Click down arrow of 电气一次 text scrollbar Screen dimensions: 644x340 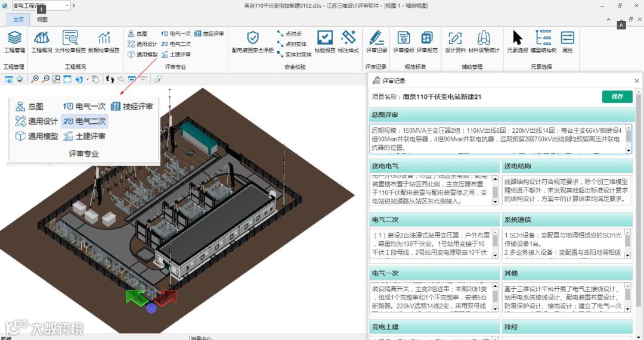[x=495, y=309]
